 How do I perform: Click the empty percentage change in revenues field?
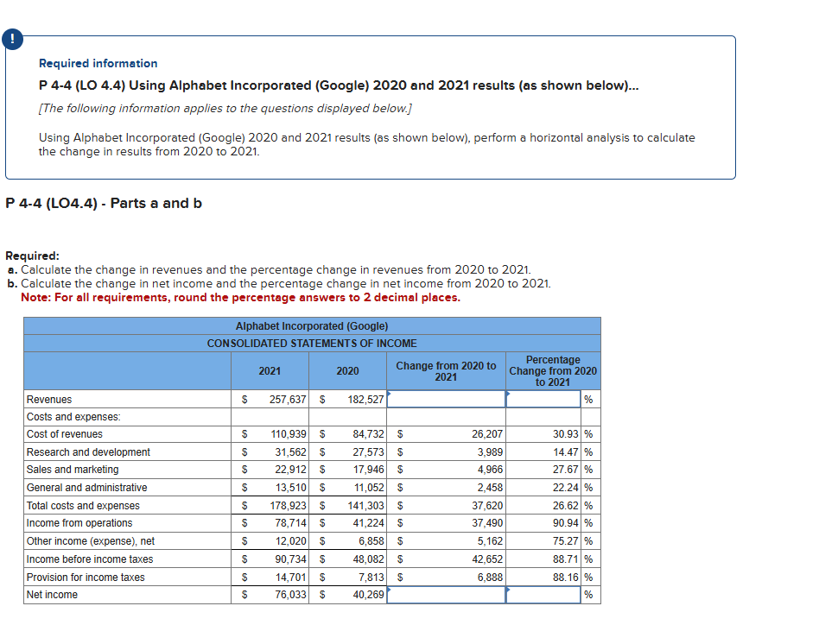543,399
